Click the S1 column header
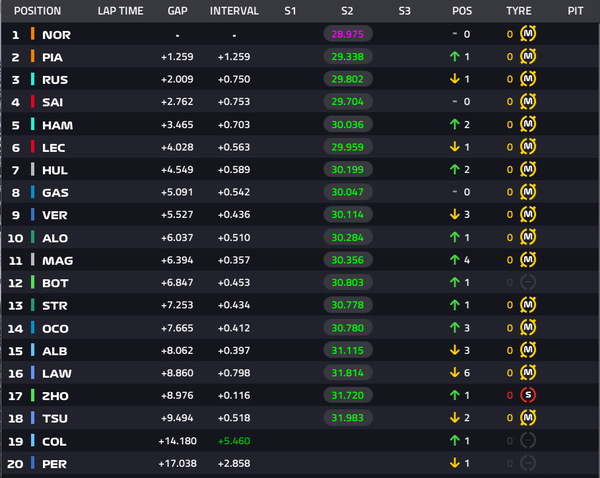This screenshot has width=600, height=478. (x=290, y=11)
